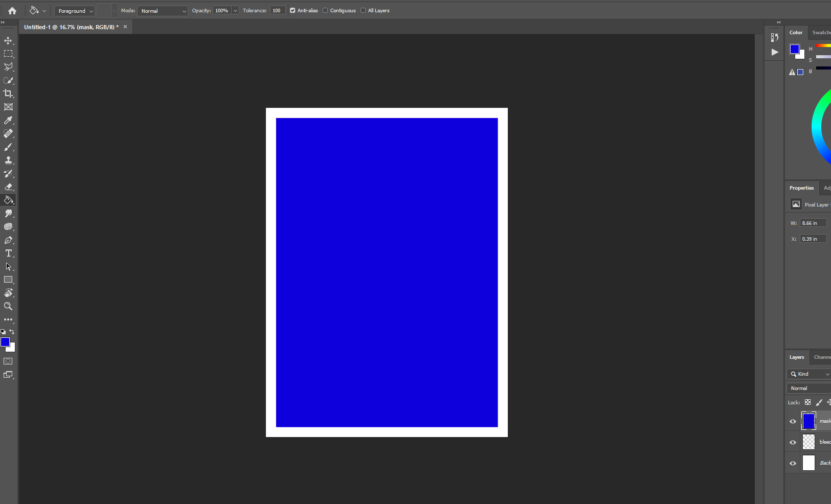Select the Clone Stamp tool
Image resolution: width=831 pixels, height=504 pixels.
pos(8,161)
